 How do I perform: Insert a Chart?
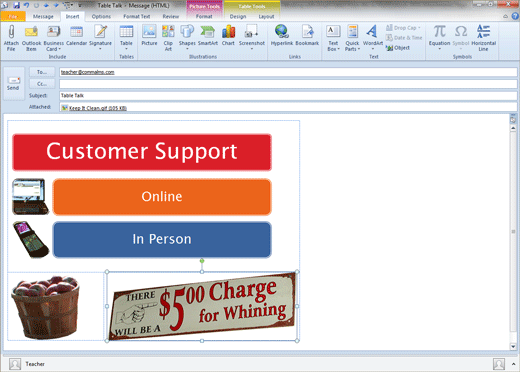tap(228, 35)
